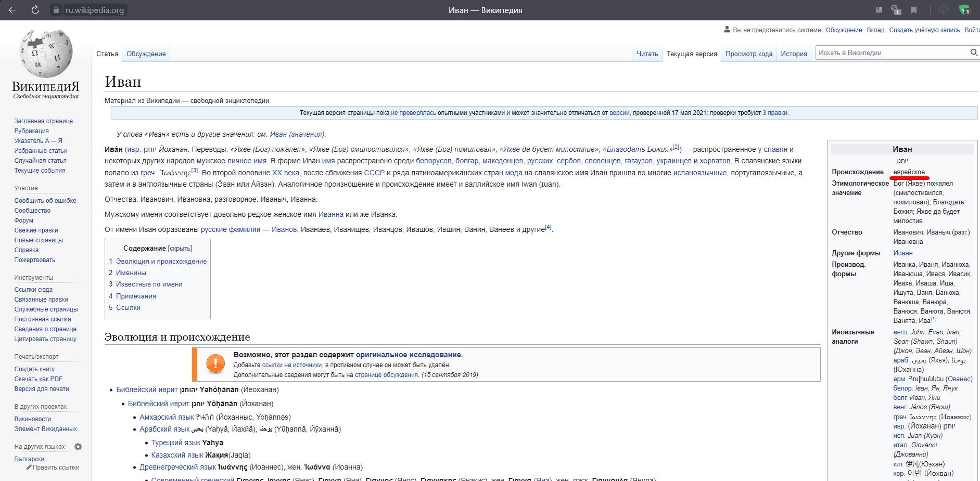Jump to TOC item Эволюция и происхождение
The image size is (980, 481).
click(161, 262)
